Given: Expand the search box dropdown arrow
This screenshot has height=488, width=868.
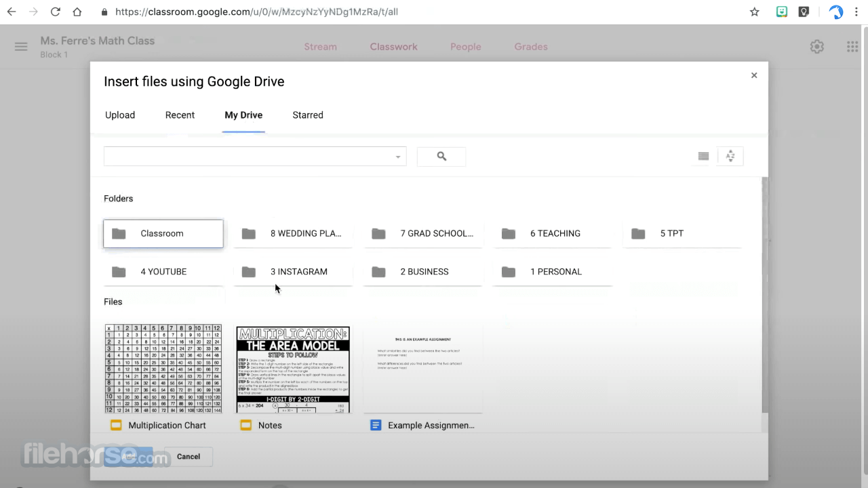Looking at the screenshot, I should point(398,157).
